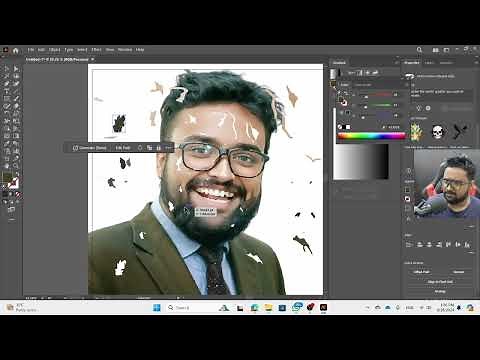This screenshot has width=480, height=360.
Task: Select the Rectangle tool
Action: [6, 99]
